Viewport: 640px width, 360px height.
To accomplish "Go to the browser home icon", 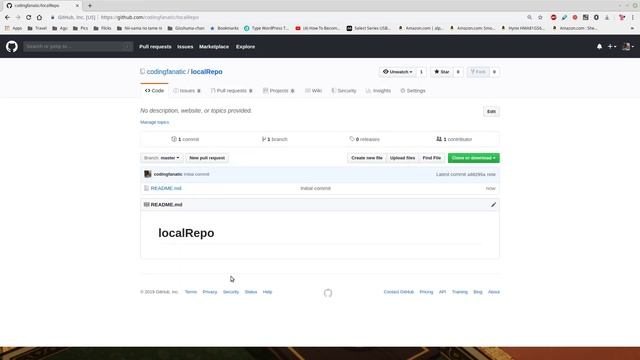I will 39,17.
